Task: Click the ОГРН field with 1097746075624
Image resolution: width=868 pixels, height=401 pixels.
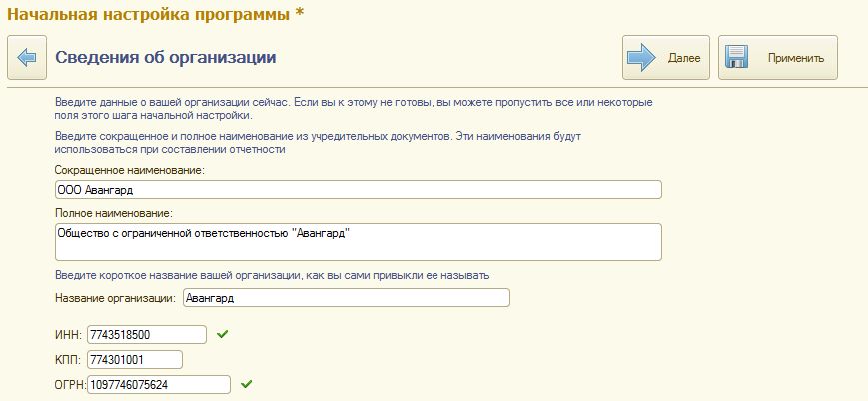Action: (x=159, y=384)
